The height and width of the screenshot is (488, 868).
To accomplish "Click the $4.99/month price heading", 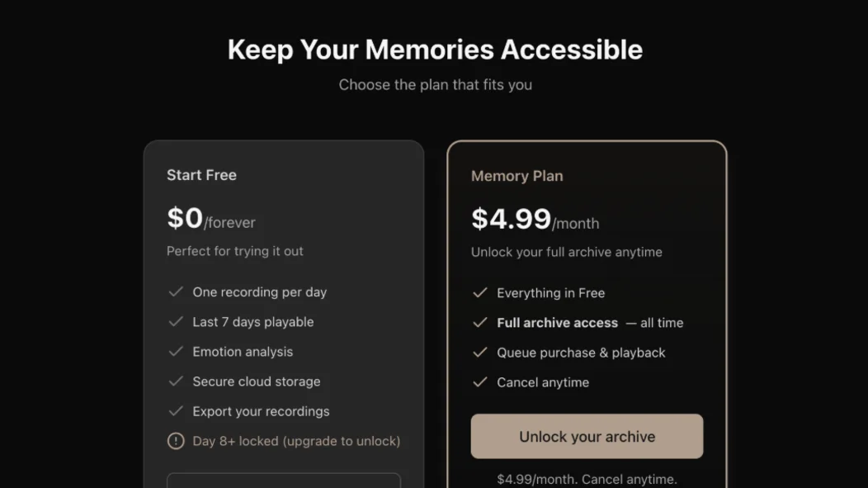I will [x=535, y=220].
